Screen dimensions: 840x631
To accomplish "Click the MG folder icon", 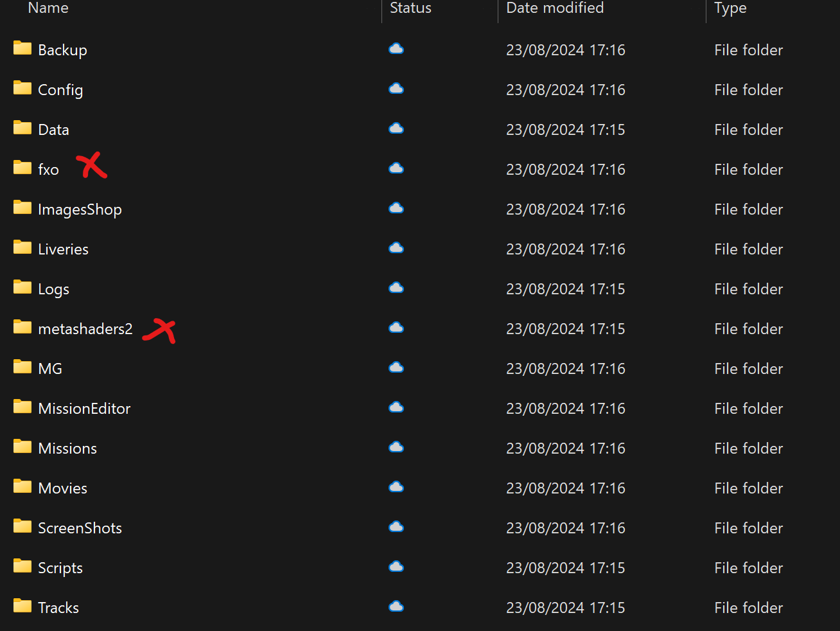I will click(x=22, y=367).
